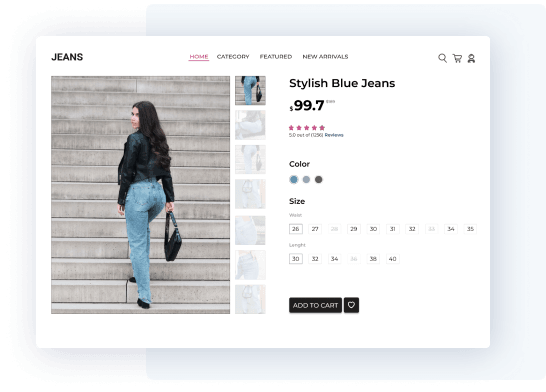
Task: Select the bottommost gallery thumbnail
Action: tap(250, 299)
